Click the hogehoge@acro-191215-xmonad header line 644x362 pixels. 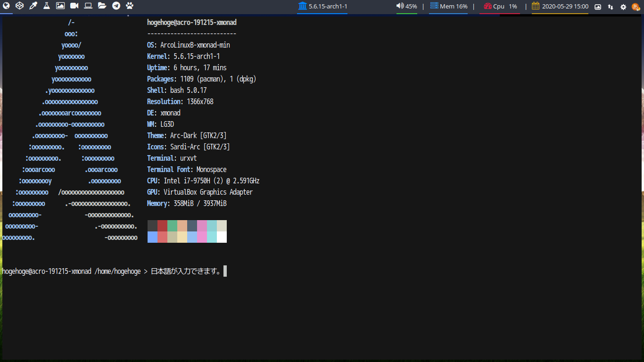(x=192, y=23)
